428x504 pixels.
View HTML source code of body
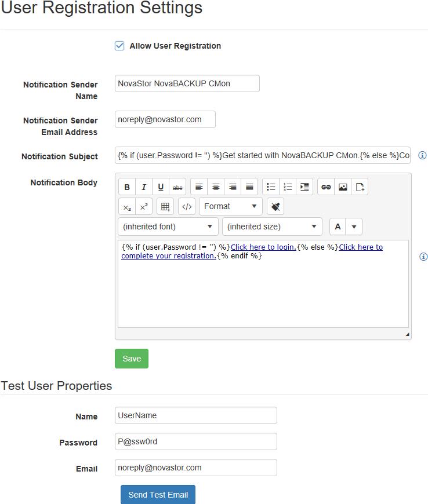pyautogui.click(x=187, y=207)
